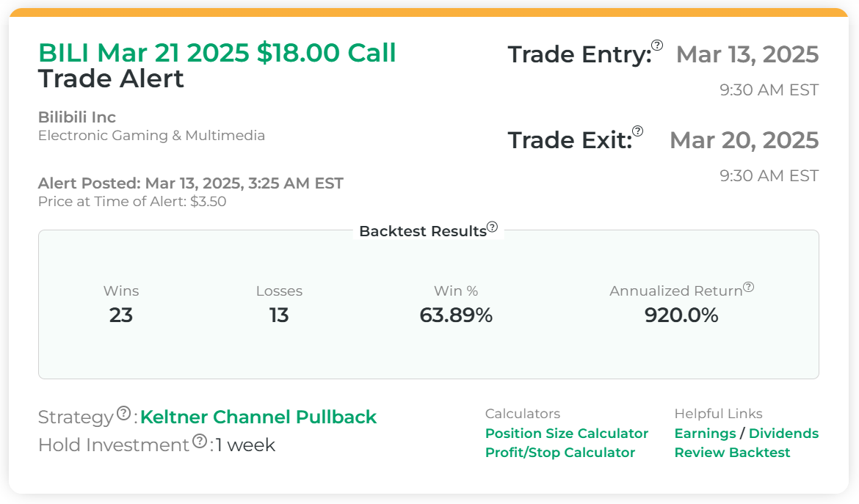The height and width of the screenshot is (504, 859).
Task: Open the Position Size Calculator
Action: (567, 434)
